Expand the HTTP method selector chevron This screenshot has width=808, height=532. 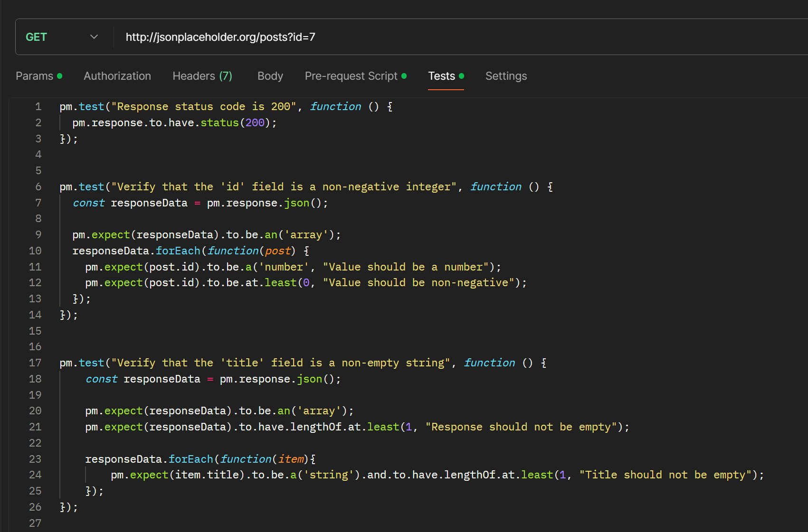coord(94,37)
